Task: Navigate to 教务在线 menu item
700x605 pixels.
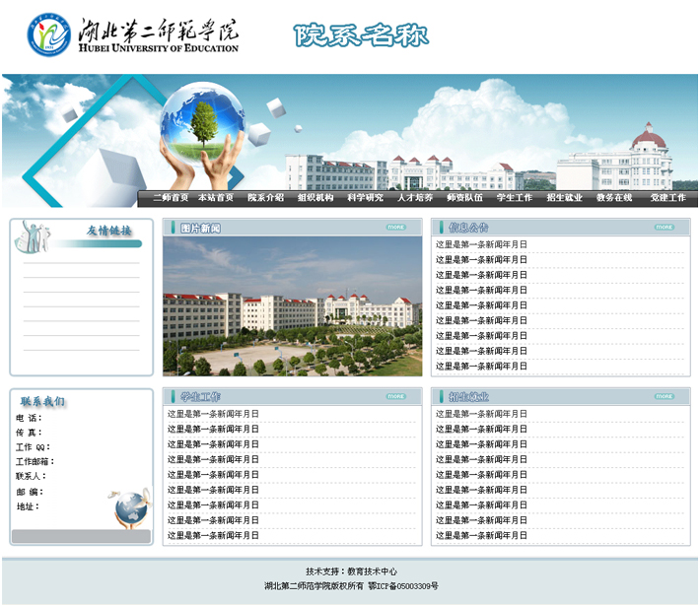Action: [614, 198]
